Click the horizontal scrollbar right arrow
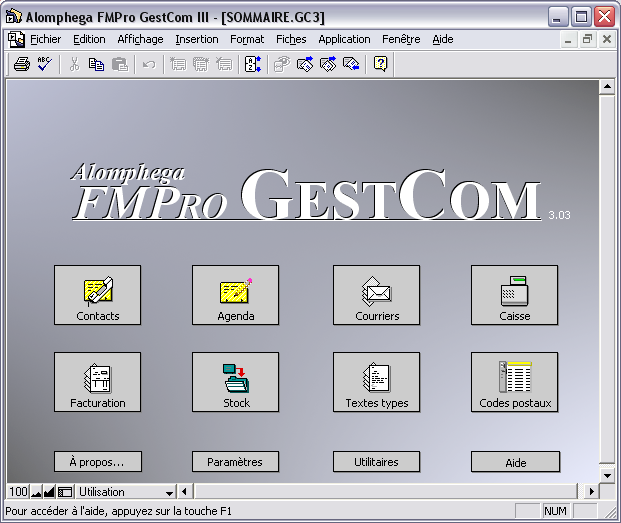Image resolution: width=621 pixels, height=523 pixels. pos(592,492)
